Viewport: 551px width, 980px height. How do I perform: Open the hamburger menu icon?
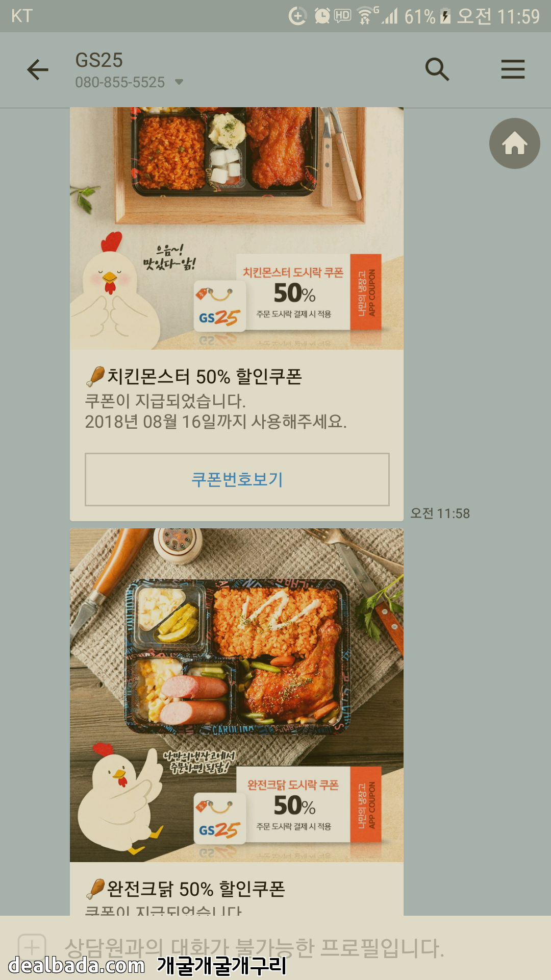click(x=513, y=69)
